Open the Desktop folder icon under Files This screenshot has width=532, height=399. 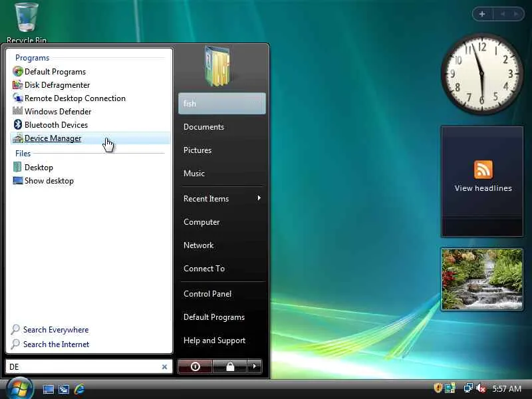tap(17, 167)
